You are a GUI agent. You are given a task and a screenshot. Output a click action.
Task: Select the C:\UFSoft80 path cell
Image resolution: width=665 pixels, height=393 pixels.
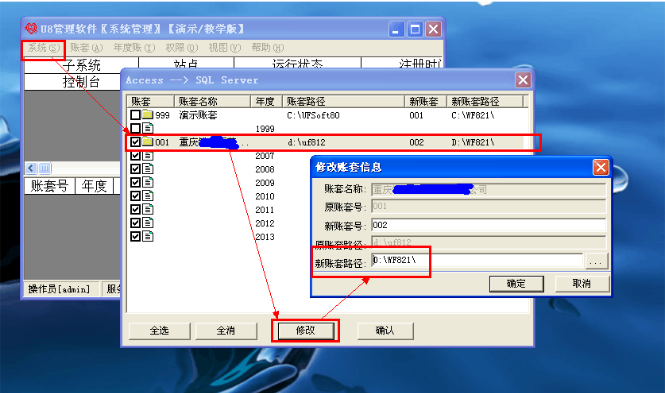313,115
